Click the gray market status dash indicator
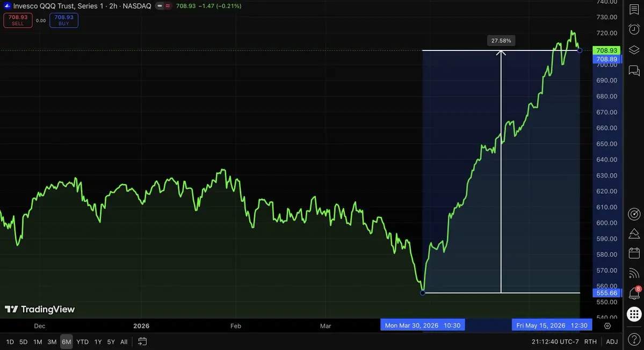The height and width of the screenshot is (350, 644). pyautogui.click(x=160, y=6)
